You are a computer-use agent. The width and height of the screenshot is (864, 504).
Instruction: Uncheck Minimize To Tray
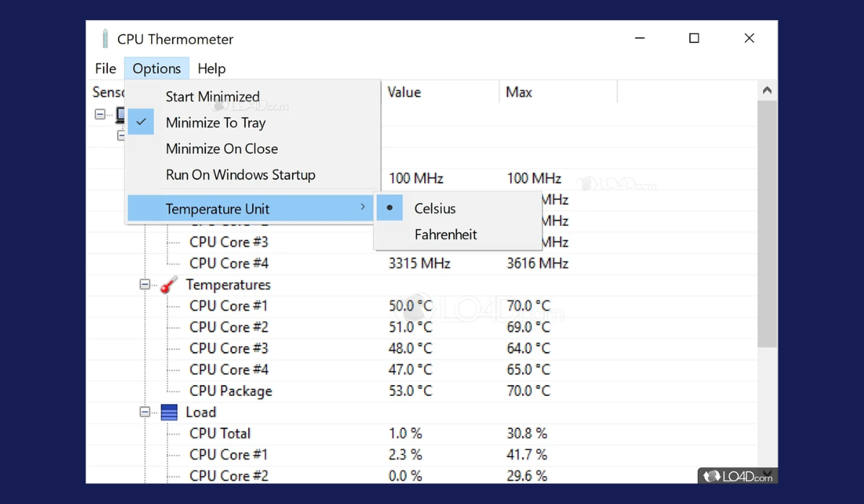(x=252, y=122)
